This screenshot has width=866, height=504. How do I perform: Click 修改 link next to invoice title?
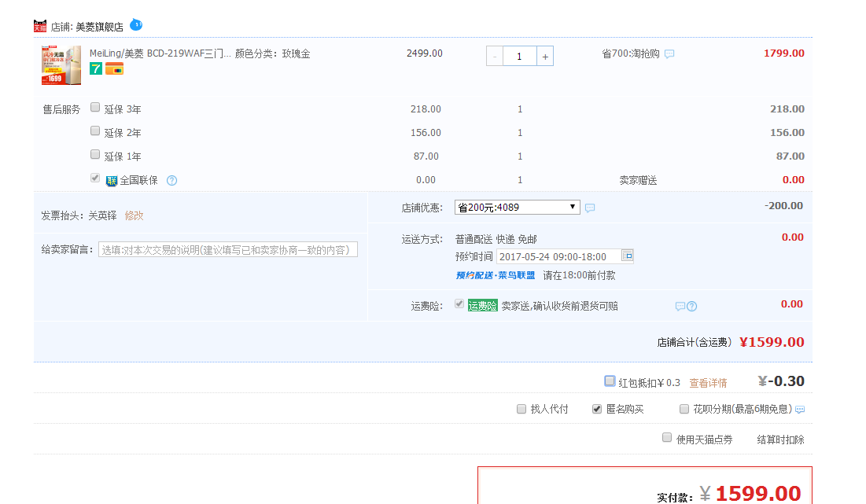click(x=135, y=216)
